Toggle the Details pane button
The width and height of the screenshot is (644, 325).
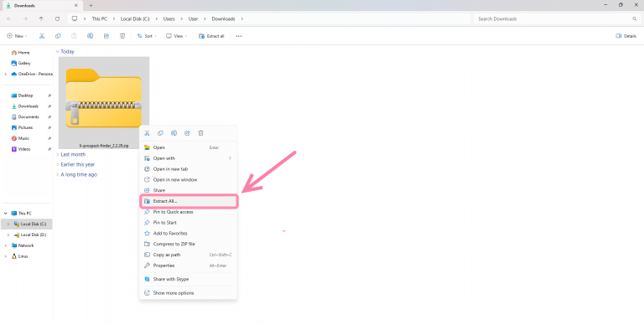[626, 36]
